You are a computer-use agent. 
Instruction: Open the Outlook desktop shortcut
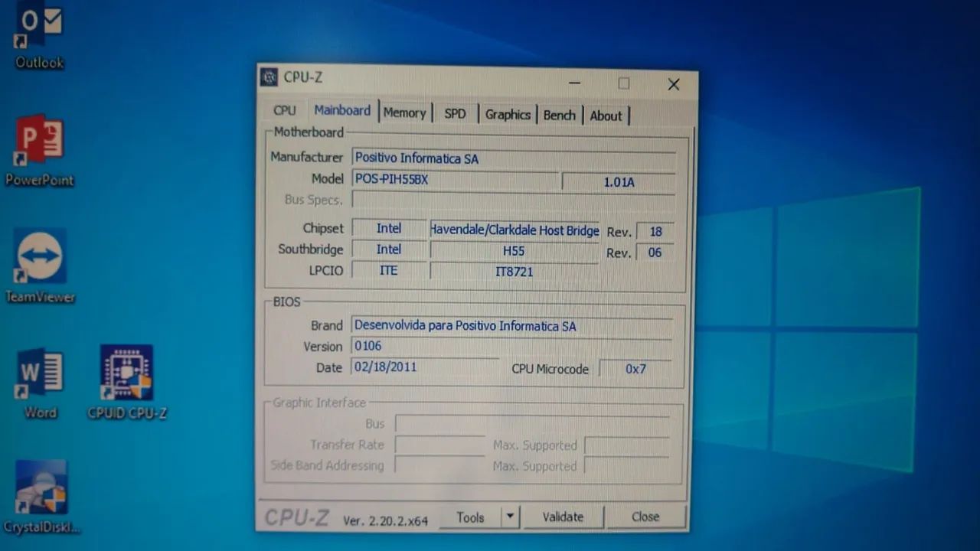click(x=39, y=37)
